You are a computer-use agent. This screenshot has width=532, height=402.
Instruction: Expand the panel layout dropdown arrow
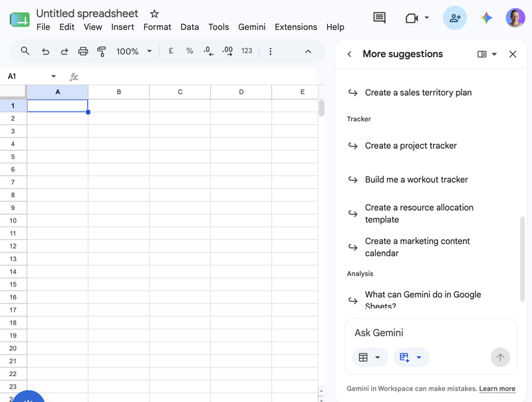pos(494,54)
